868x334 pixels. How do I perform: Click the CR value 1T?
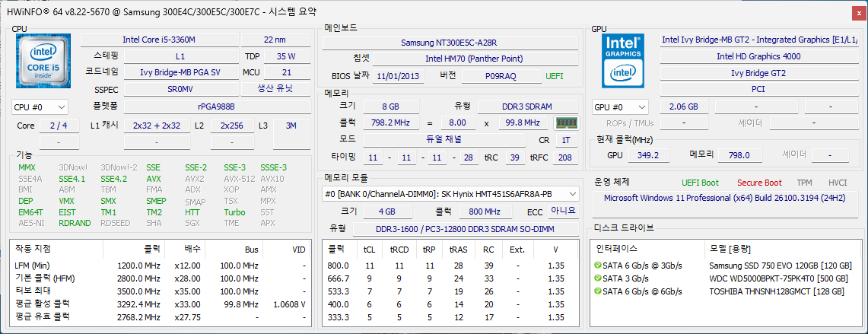point(566,140)
